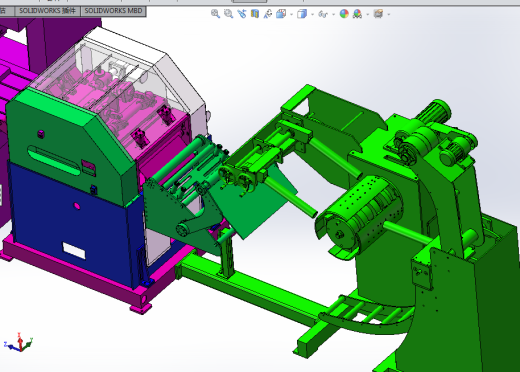Image resolution: width=520 pixels, height=372 pixels.
Task: Click the Previous View icon
Action: pyautogui.click(x=242, y=14)
